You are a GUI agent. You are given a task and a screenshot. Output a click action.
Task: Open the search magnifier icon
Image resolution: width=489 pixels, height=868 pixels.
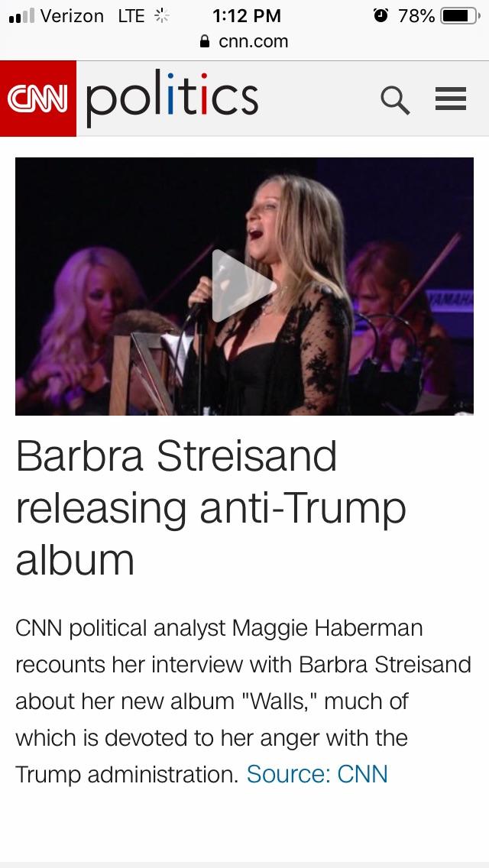click(x=396, y=100)
